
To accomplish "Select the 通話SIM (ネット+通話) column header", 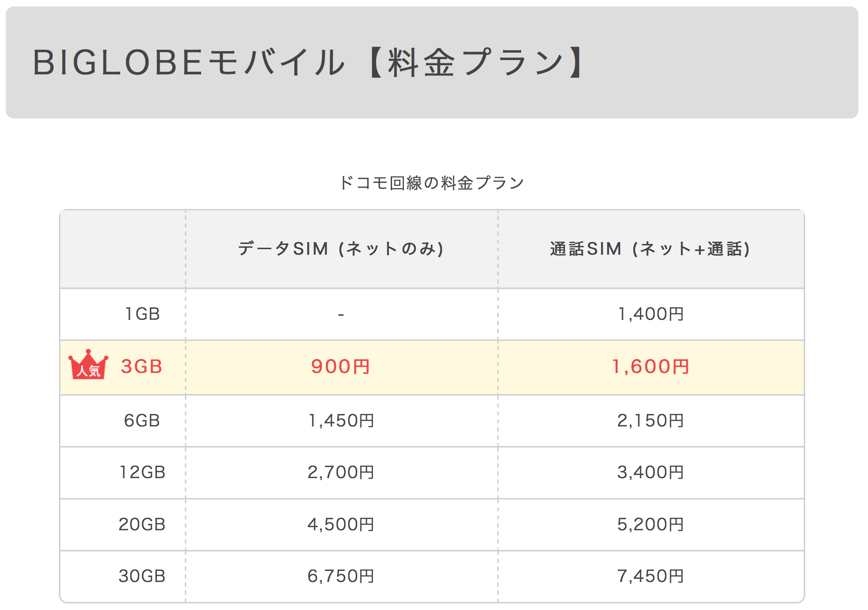I will [651, 249].
